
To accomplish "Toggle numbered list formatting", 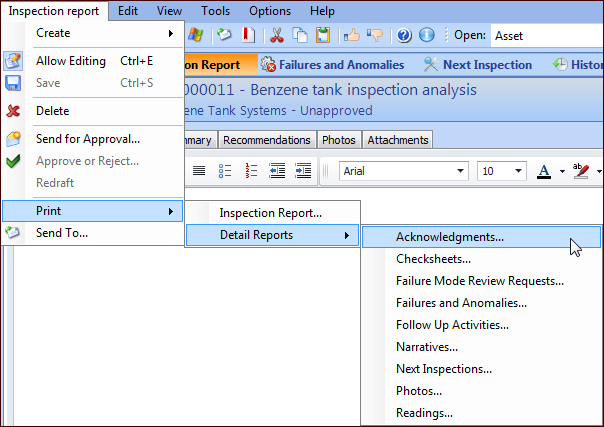I will tap(251, 171).
